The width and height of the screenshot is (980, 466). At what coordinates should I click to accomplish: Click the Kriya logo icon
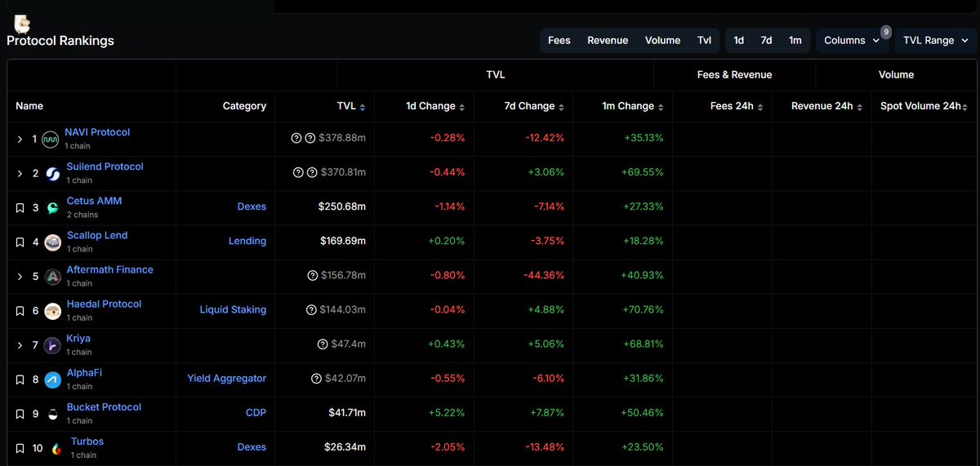click(x=52, y=345)
